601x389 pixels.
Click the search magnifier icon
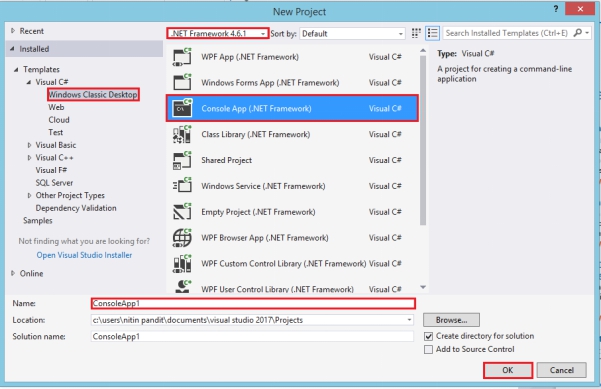pyautogui.click(x=577, y=33)
